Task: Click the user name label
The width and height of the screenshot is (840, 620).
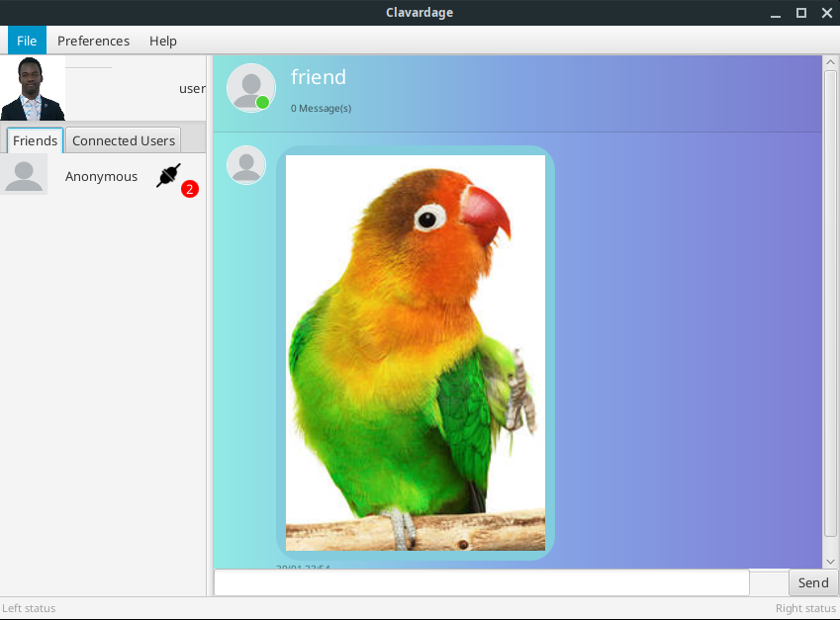Action: pos(192,88)
